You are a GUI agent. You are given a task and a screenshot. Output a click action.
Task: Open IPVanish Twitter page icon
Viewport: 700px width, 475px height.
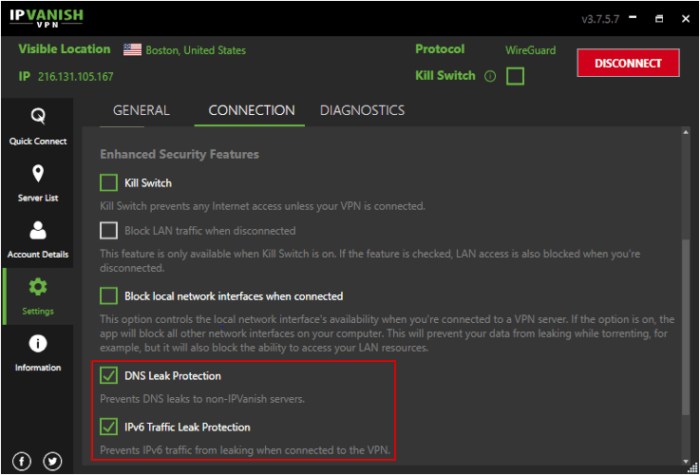52,462
